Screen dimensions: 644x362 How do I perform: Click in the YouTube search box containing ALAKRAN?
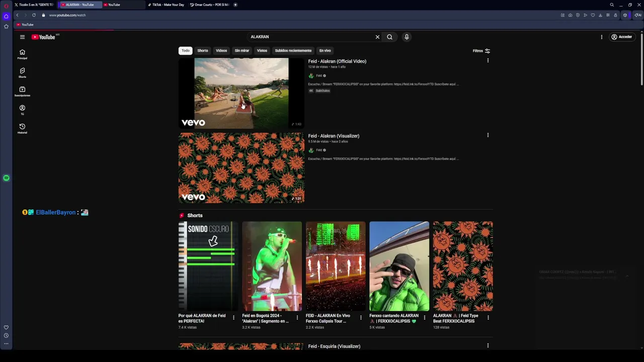(311, 37)
